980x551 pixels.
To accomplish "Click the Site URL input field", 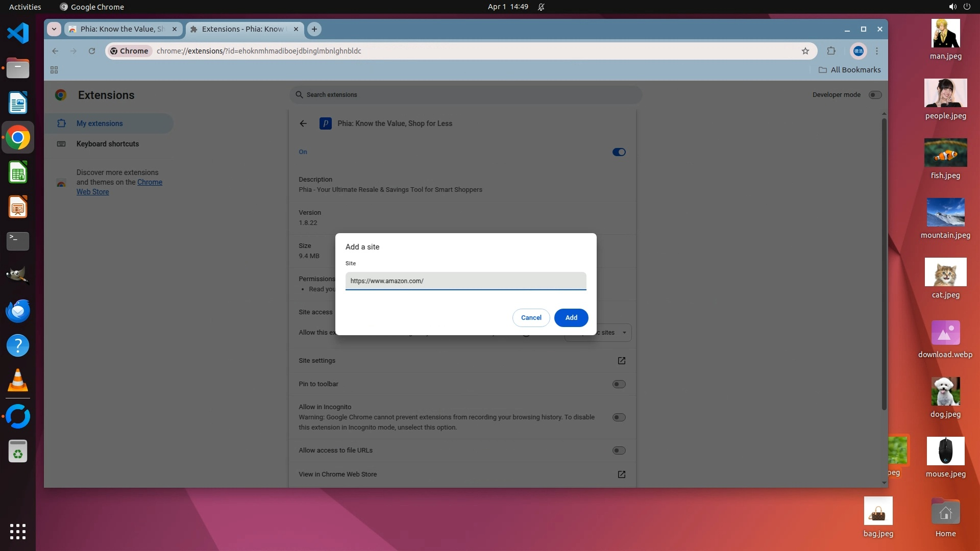I will (x=465, y=281).
